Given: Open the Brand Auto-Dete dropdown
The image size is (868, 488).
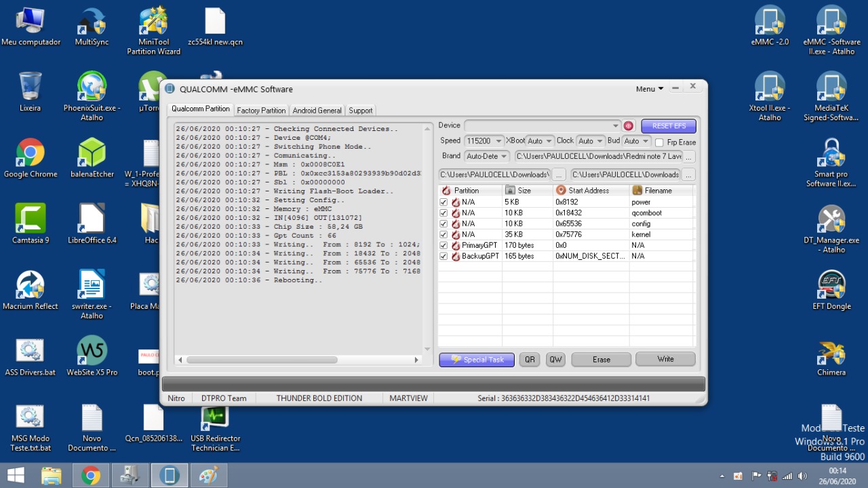Looking at the screenshot, I should coord(504,157).
